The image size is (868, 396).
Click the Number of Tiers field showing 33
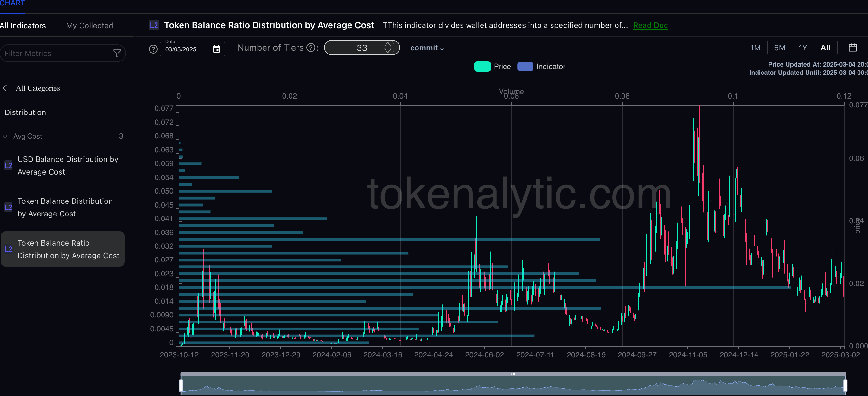[362, 48]
